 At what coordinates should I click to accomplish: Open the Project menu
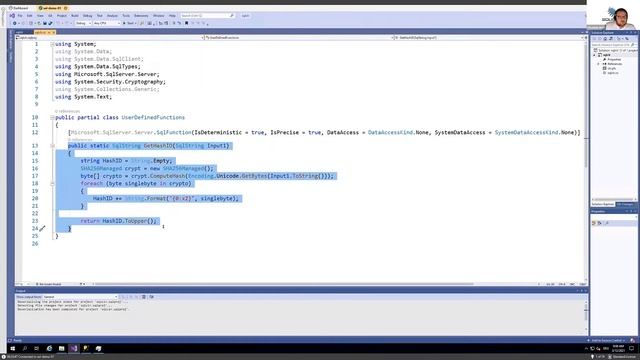pyautogui.click(x=62, y=16)
